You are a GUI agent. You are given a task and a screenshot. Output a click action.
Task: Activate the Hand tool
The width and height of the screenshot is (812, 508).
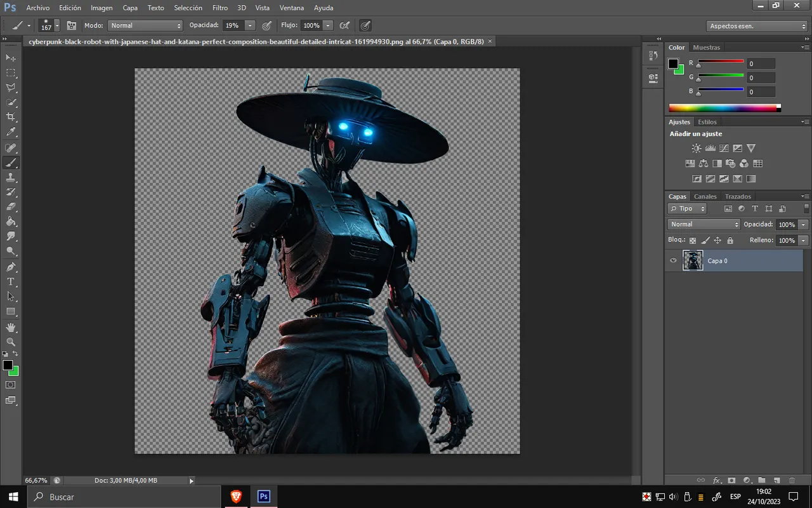point(11,328)
